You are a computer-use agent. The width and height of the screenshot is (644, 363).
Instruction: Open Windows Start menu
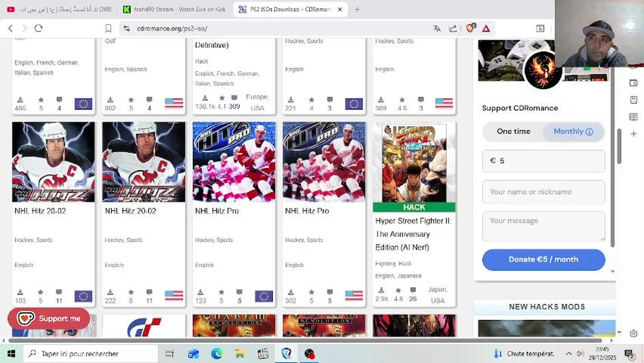pyautogui.click(x=11, y=354)
